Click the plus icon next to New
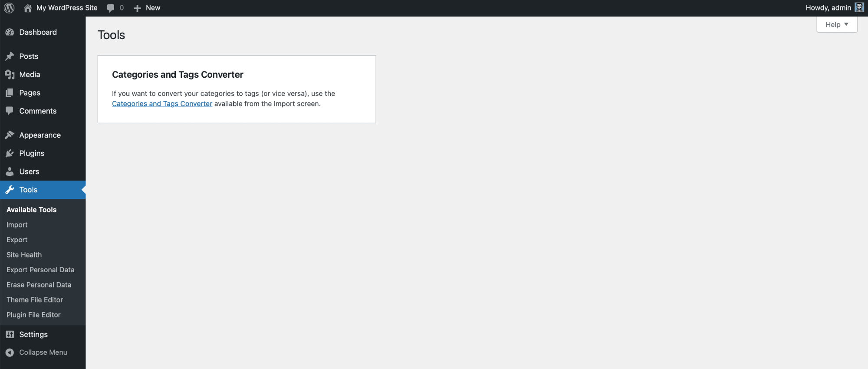This screenshot has height=369, width=868. (138, 8)
